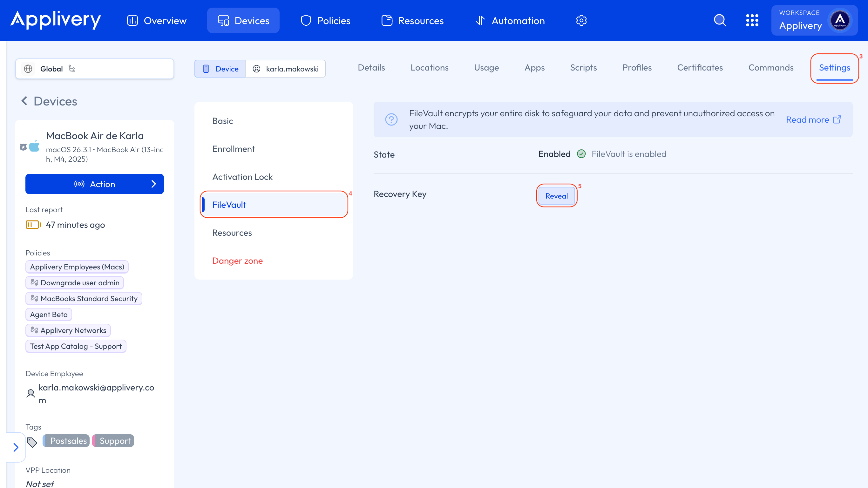Open the apps grid launcher icon
Screen dimensions: 868x488
click(x=752, y=20)
